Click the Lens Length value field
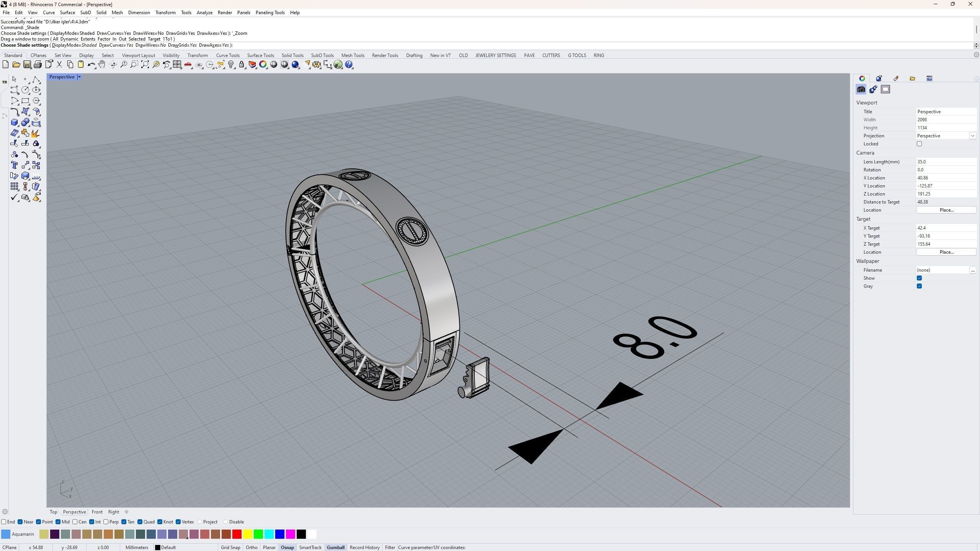The width and height of the screenshot is (980, 551). pyautogui.click(x=946, y=162)
